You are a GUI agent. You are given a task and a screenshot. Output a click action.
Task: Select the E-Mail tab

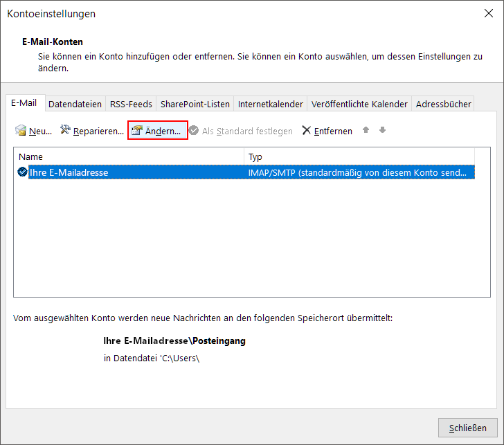pyautogui.click(x=24, y=103)
